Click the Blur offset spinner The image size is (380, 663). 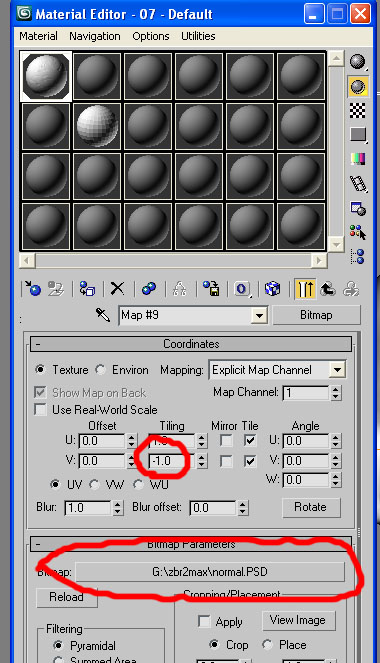242,507
